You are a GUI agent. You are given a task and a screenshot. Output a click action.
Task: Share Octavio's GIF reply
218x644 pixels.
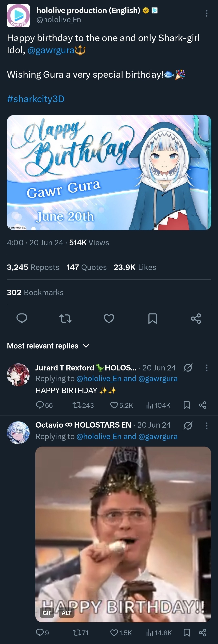pyautogui.click(x=202, y=633)
